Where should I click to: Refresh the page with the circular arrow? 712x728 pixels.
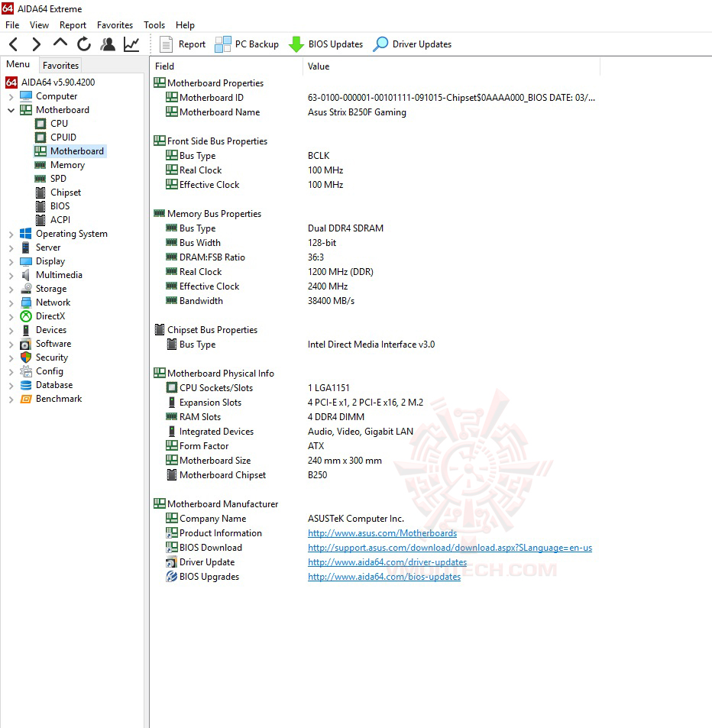[x=84, y=44]
